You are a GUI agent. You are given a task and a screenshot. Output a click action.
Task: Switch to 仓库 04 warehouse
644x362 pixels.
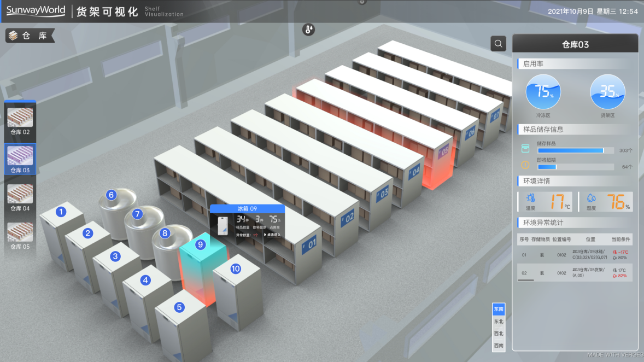(20, 198)
